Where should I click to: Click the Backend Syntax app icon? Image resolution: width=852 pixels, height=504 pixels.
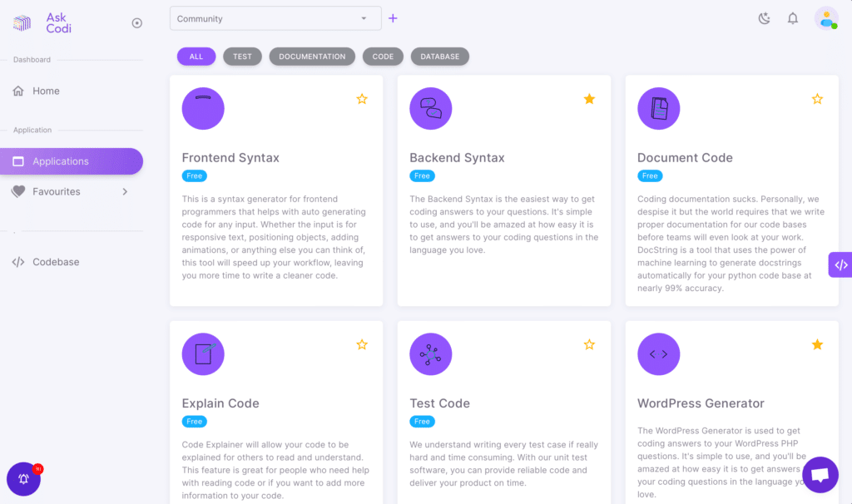tap(431, 108)
